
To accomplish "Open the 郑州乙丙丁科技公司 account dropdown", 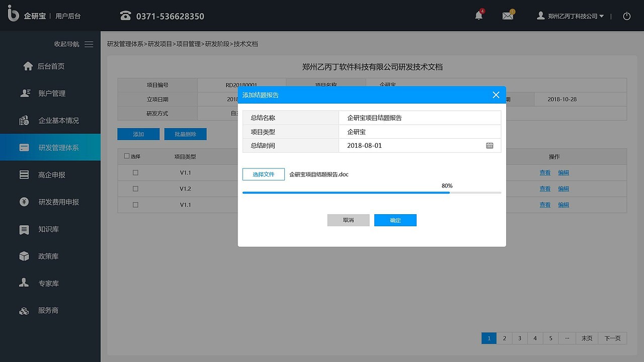I will (x=570, y=16).
